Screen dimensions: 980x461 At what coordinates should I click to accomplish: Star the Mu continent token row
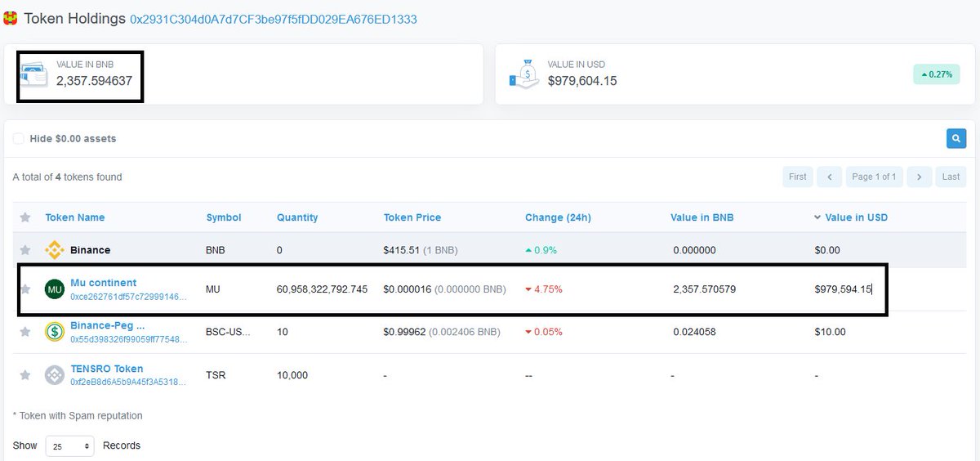click(25, 289)
